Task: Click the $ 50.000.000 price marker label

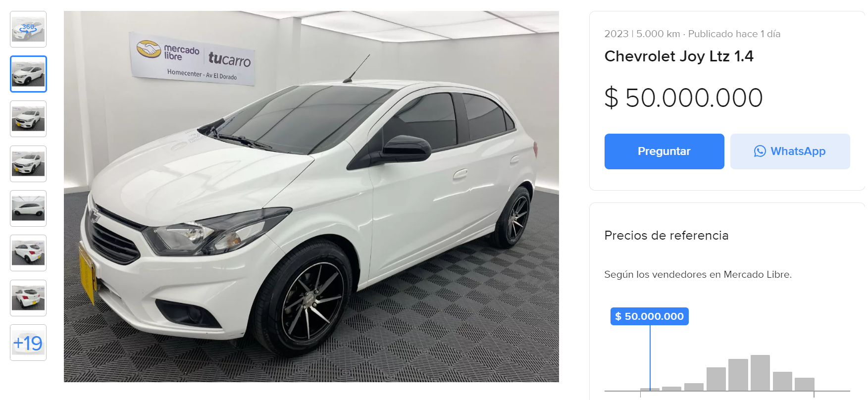Action: click(x=649, y=316)
